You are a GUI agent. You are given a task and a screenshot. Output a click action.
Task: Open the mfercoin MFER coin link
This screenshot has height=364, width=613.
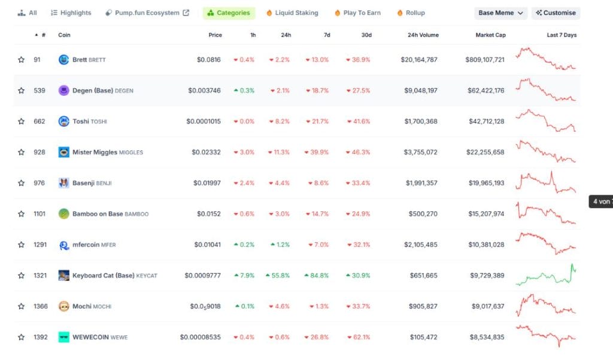pyautogui.click(x=94, y=245)
